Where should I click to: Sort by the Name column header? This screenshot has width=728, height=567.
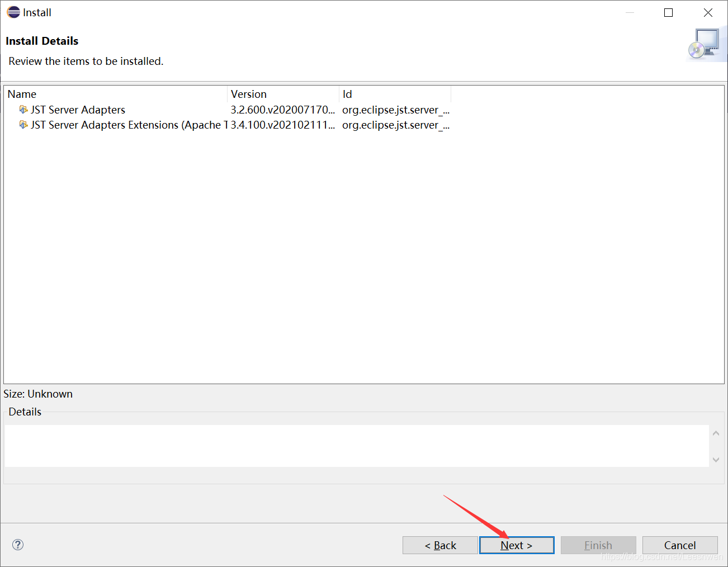pyautogui.click(x=116, y=94)
